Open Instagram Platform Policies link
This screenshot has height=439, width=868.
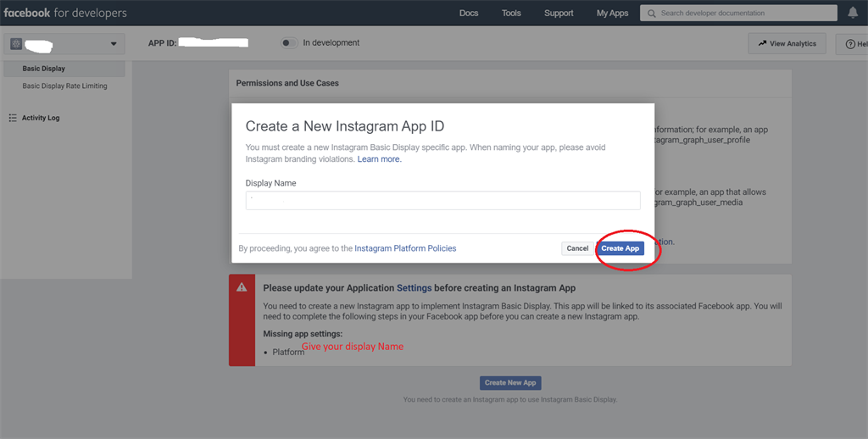coord(405,248)
